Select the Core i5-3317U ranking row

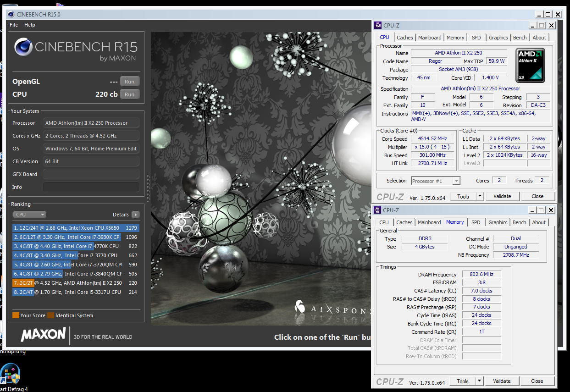pos(76,292)
